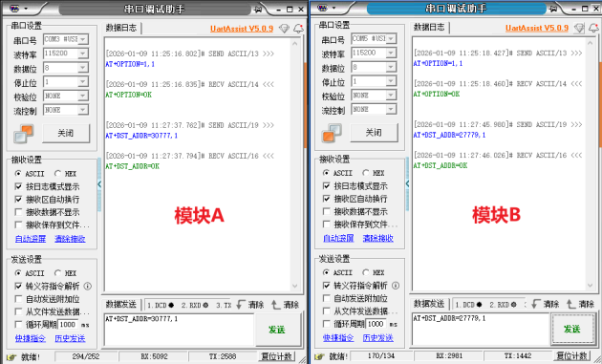
Task: Enable 从文件发送数据 in module B
Action: point(327,310)
